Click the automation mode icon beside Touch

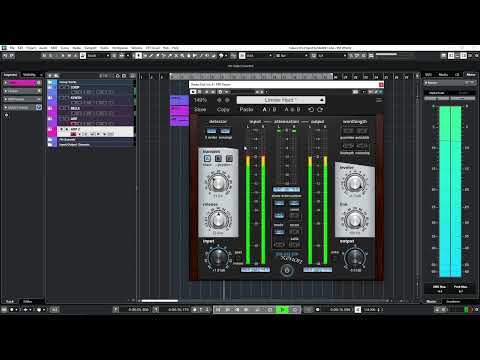coord(83,56)
